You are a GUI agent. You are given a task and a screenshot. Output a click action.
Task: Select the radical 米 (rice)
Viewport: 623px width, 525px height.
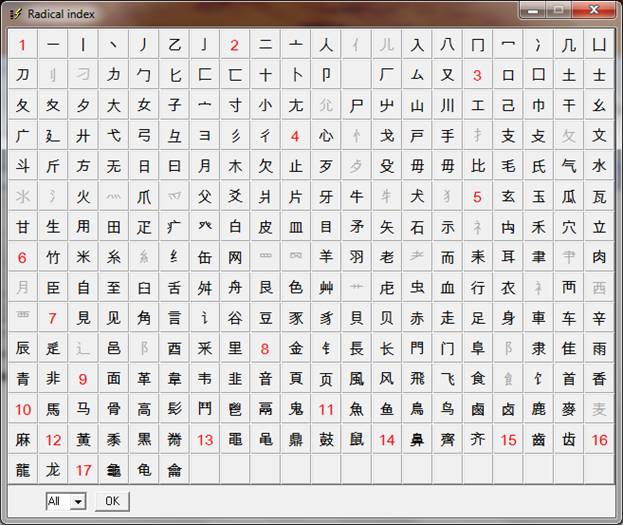pos(83,257)
